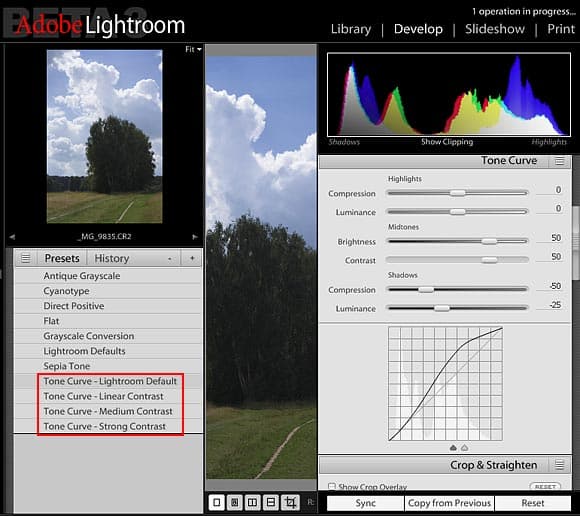Open the Fit zoom dropdown
The height and width of the screenshot is (516, 580).
pyautogui.click(x=193, y=49)
